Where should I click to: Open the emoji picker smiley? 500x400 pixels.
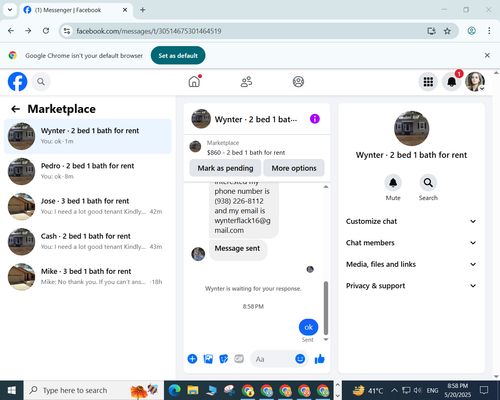click(300, 359)
